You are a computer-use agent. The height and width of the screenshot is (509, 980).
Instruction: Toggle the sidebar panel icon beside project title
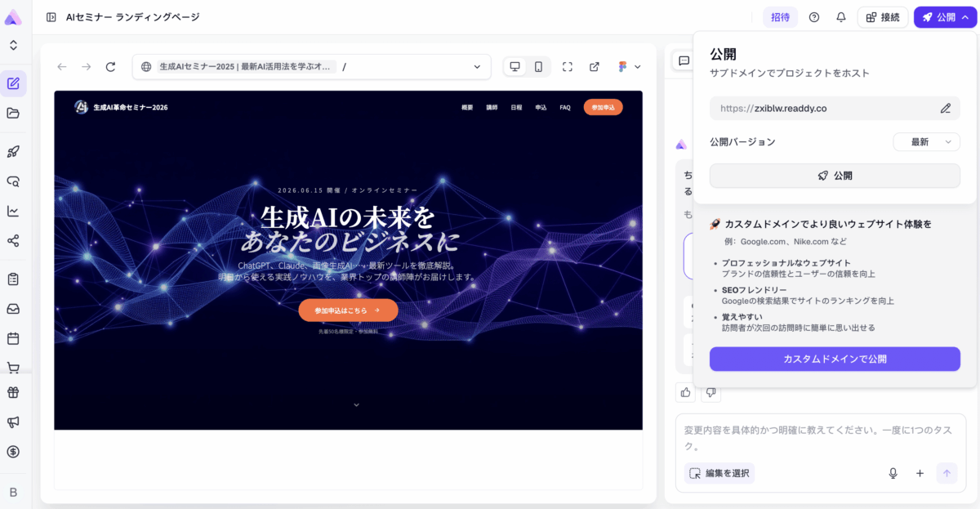(x=51, y=17)
